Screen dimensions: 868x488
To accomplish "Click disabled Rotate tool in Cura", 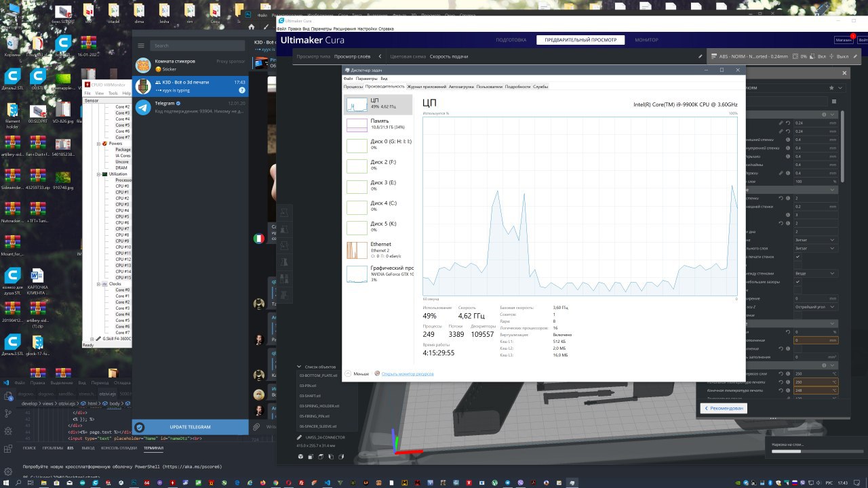I will pyautogui.click(x=285, y=245).
